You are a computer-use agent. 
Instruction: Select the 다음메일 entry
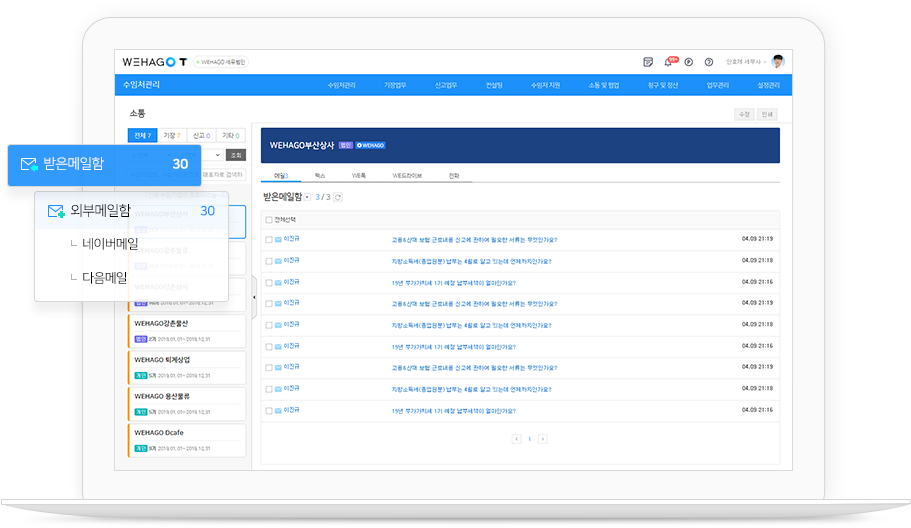(105, 278)
